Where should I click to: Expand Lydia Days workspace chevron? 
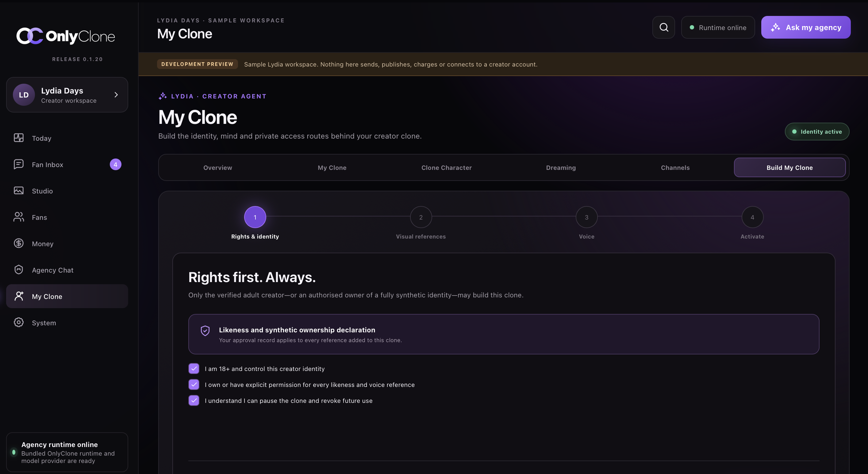(116, 95)
